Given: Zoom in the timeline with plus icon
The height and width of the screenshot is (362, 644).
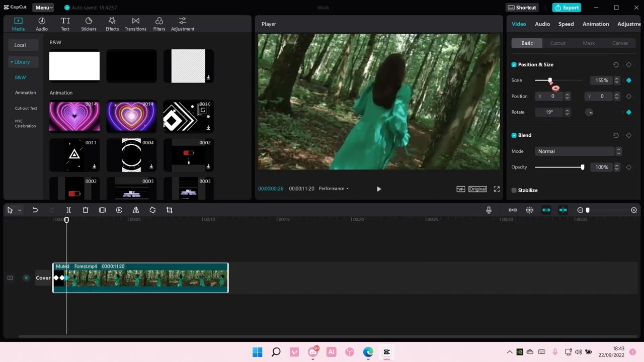Looking at the screenshot, I should 634,210.
